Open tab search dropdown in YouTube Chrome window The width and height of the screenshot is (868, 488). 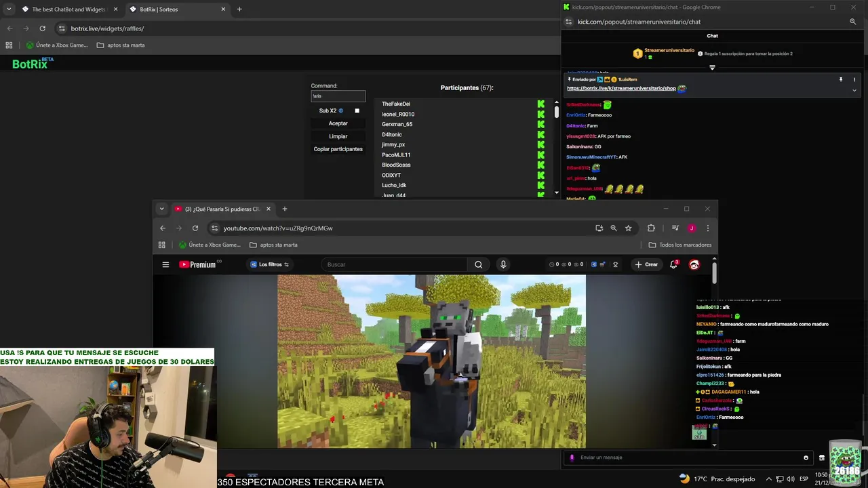(161, 209)
